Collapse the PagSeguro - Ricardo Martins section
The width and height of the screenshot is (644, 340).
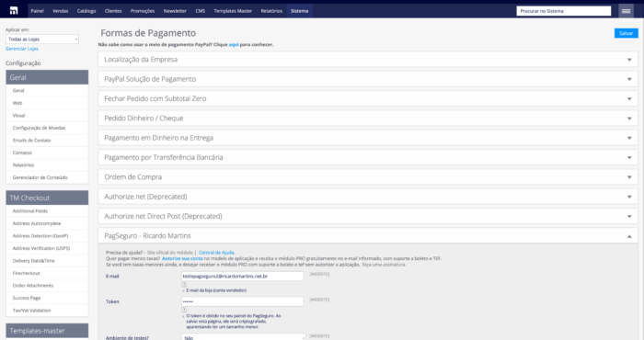tap(368, 236)
